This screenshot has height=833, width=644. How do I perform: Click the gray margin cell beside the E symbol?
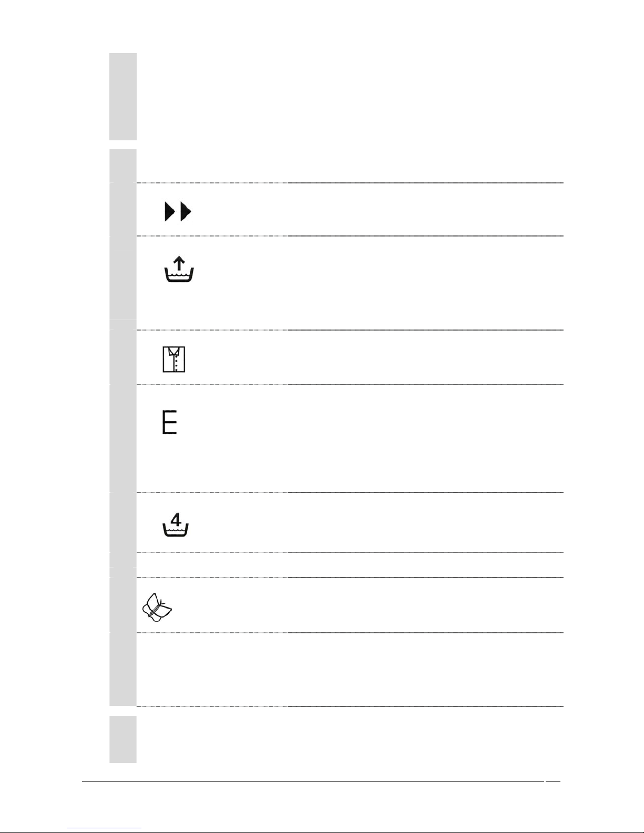(123, 438)
